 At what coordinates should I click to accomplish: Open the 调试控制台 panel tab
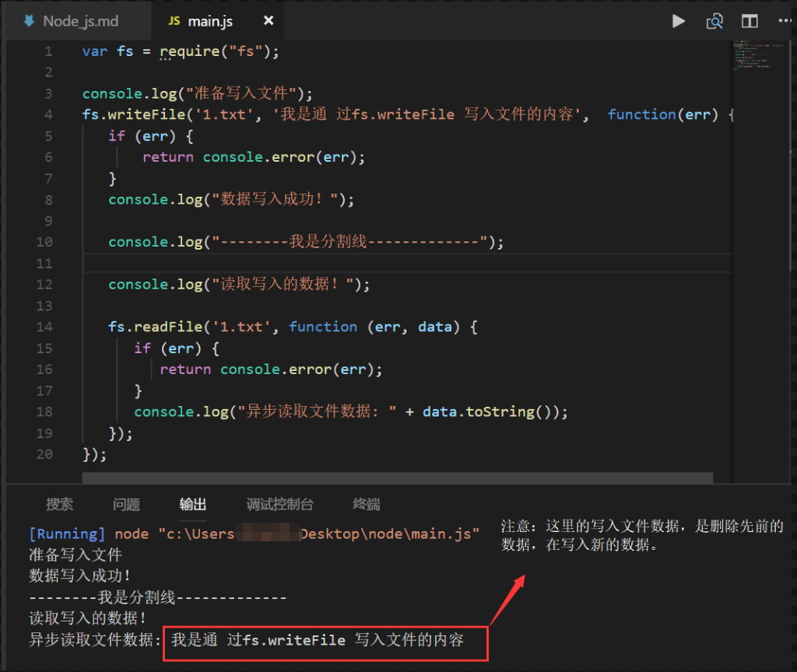click(279, 504)
